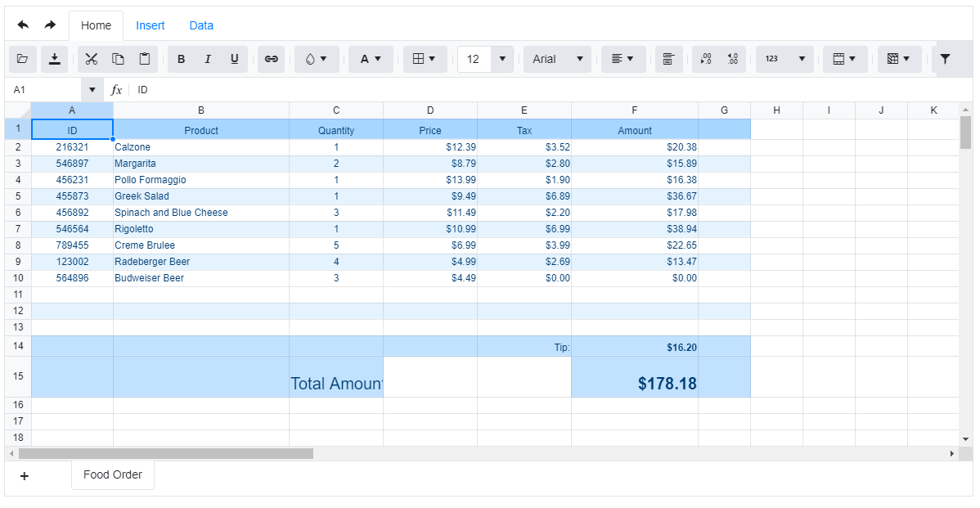Select the Total Amount label cell

tap(336, 377)
